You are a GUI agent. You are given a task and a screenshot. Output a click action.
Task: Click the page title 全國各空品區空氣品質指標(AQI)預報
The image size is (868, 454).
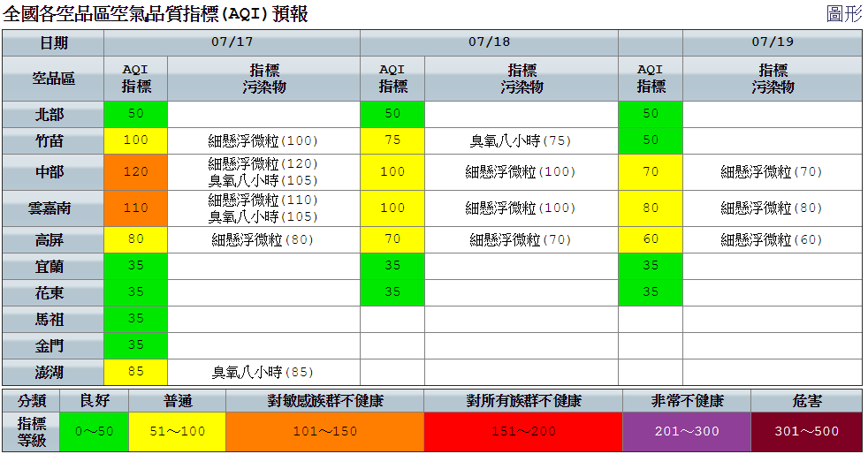tap(155, 14)
